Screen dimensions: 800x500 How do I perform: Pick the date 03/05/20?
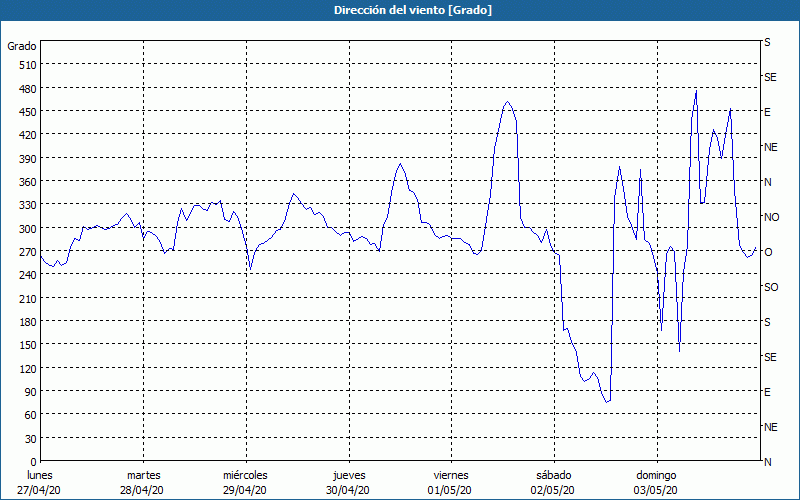(656, 490)
